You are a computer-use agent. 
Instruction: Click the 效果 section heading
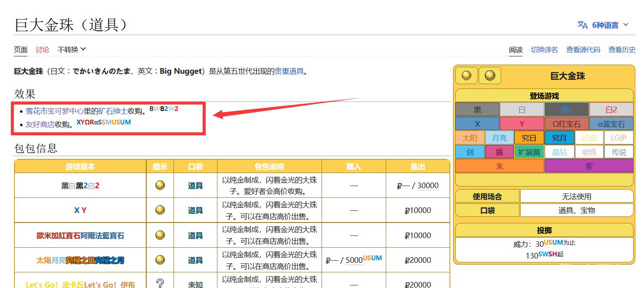click(x=25, y=94)
